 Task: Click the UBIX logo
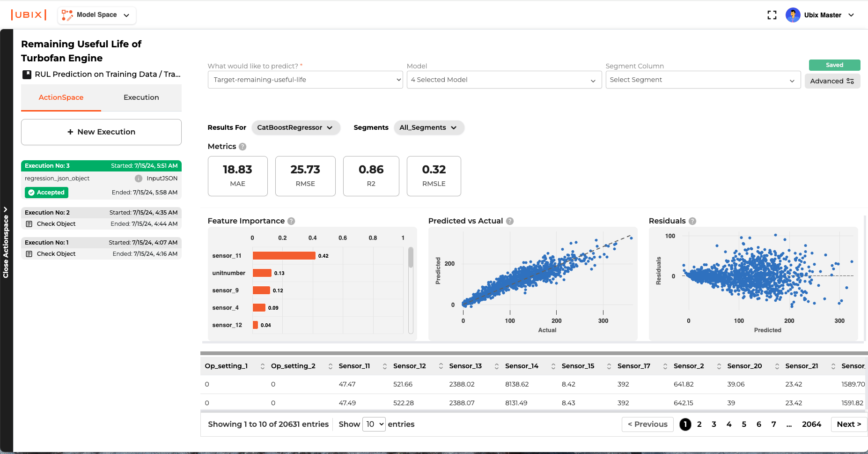click(x=29, y=15)
